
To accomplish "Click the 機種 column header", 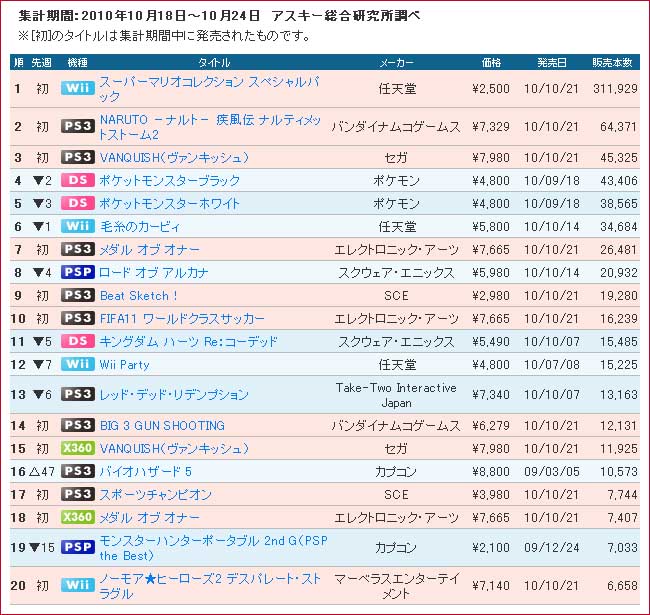I will coord(78,63).
